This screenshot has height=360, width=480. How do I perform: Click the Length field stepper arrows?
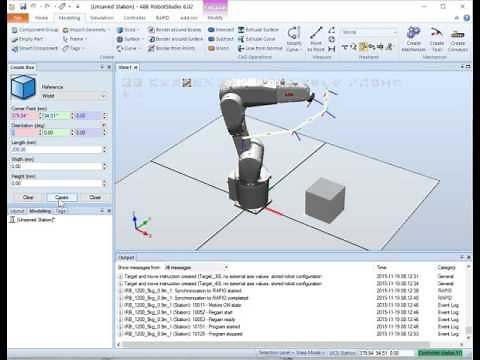pos(105,150)
